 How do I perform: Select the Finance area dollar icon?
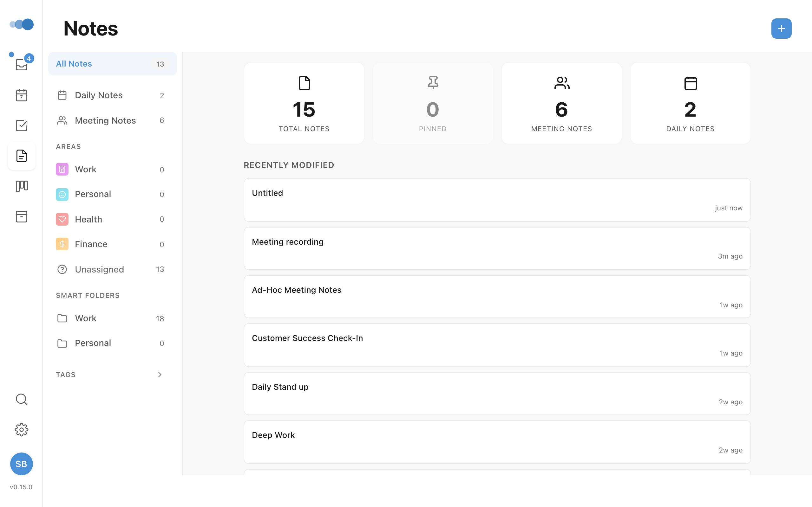(x=62, y=244)
